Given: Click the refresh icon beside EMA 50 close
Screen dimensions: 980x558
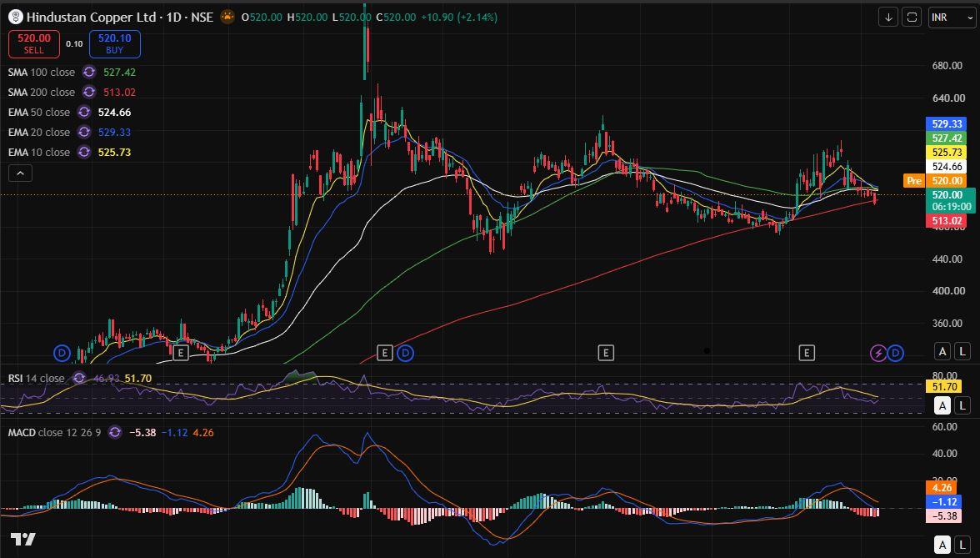Looking at the screenshot, I should (x=83, y=112).
